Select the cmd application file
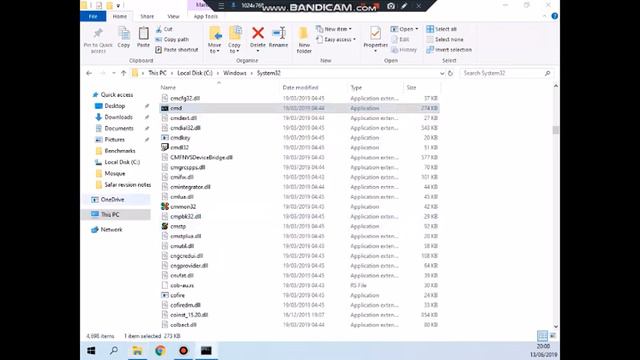The width and height of the screenshot is (640, 360). click(x=299, y=108)
